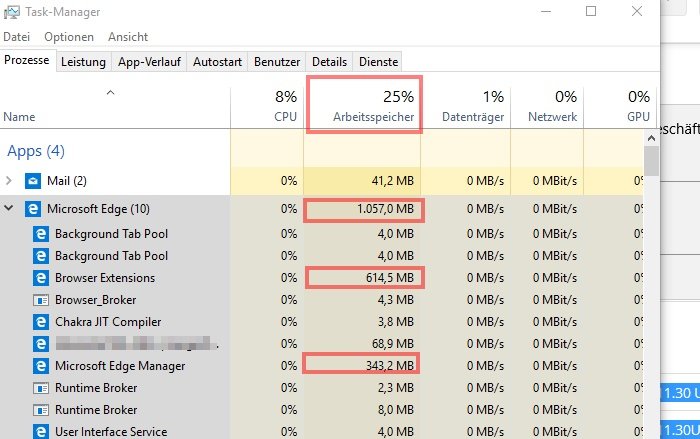
Task: Click the 1.057,0 MB memory value
Action: tap(385, 209)
